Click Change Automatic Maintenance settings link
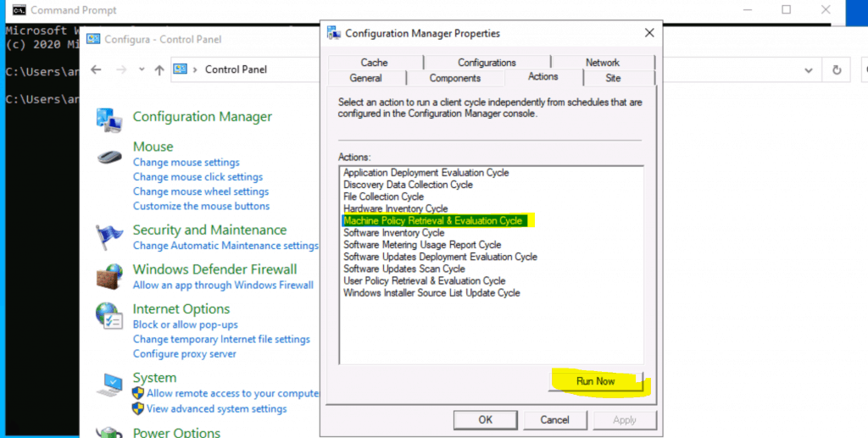The height and width of the screenshot is (438, 868). point(225,246)
